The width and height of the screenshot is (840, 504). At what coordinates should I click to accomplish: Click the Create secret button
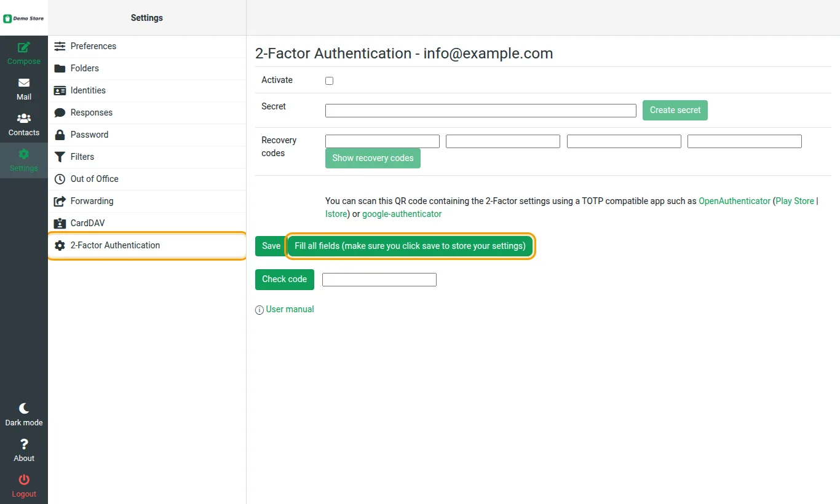[675, 110]
